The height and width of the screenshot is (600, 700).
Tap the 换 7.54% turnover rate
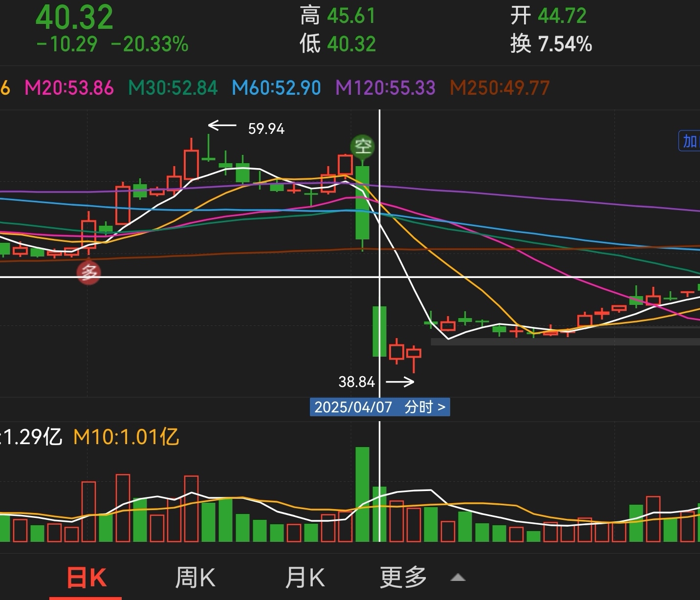click(551, 43)
